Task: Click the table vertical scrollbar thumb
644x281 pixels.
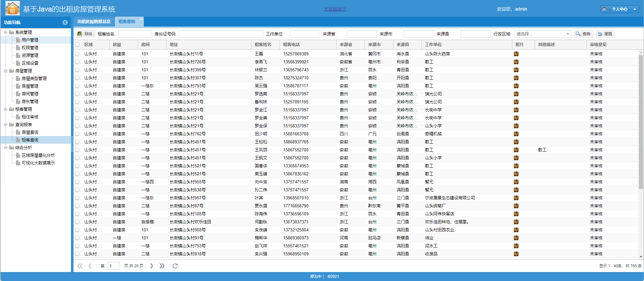Action: pos(641,122)
